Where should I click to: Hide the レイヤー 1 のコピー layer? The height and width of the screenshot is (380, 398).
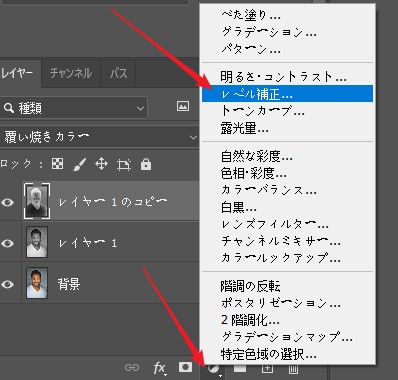pyautogui.click(x=8, y=202)
